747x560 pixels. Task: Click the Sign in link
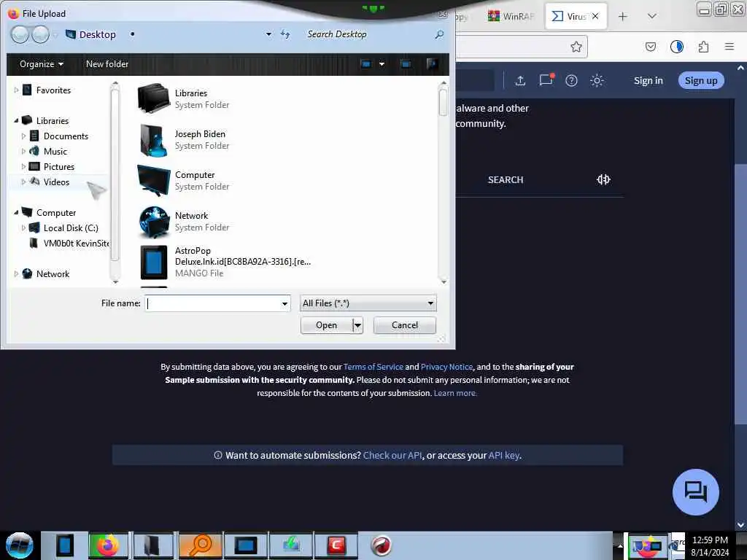[x=648, y=80]
